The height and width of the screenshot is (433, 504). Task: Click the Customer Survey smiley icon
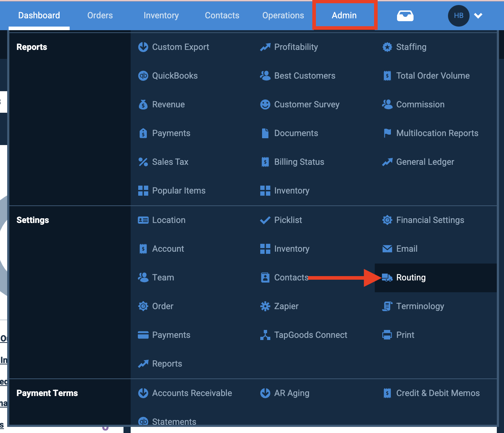265,104
